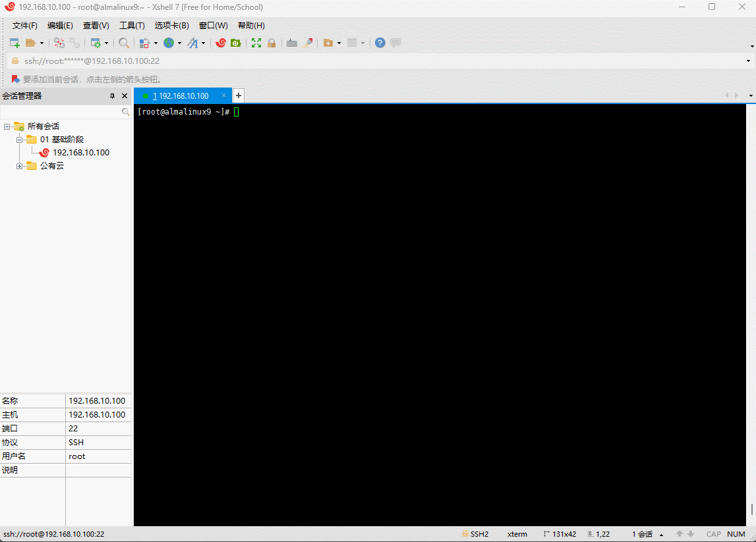Open the Help question mark icon

coord(380,43)
